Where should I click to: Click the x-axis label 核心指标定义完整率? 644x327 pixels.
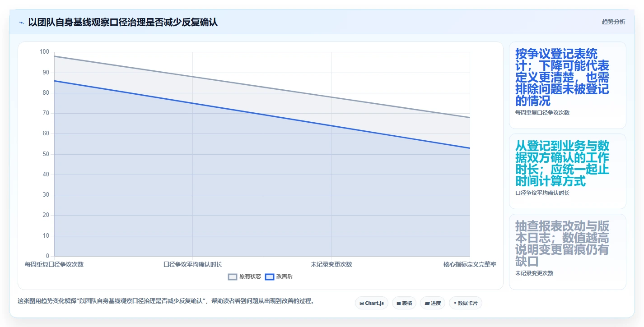(x=470, y=264)
